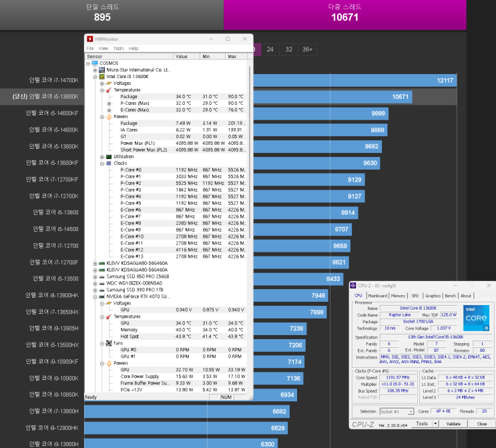This screenshot has height=448, width=496.
Task: Click the CPU Powers flame icon
Action: (x=109, y=117)
